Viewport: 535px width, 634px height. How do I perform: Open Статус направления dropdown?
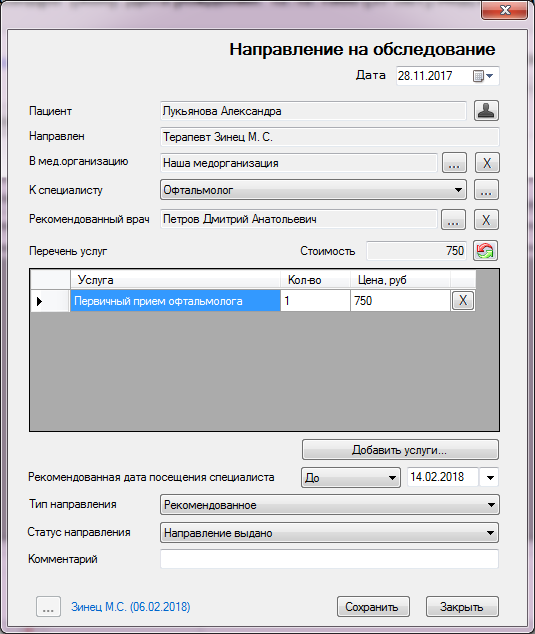pyautogui.click(x=330, y=533)
